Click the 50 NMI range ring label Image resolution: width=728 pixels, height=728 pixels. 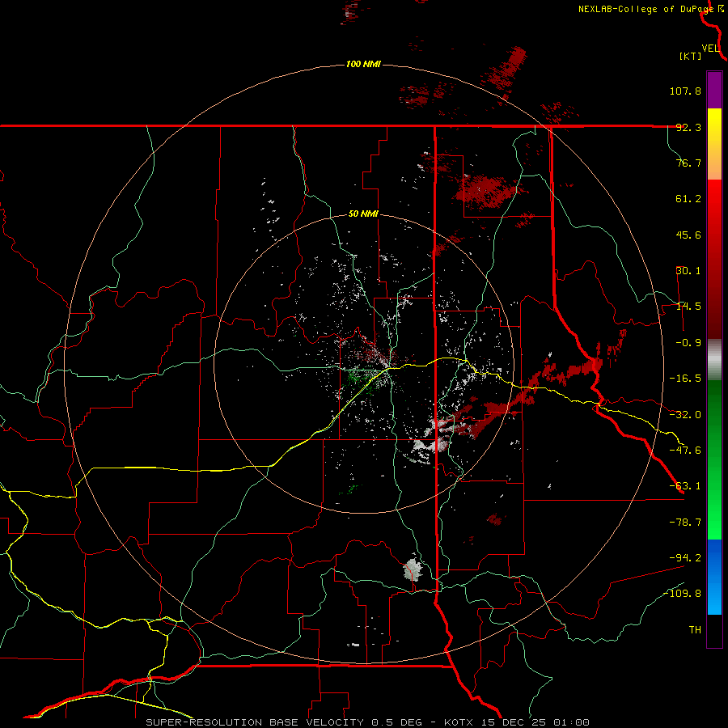tap(363, 214)
